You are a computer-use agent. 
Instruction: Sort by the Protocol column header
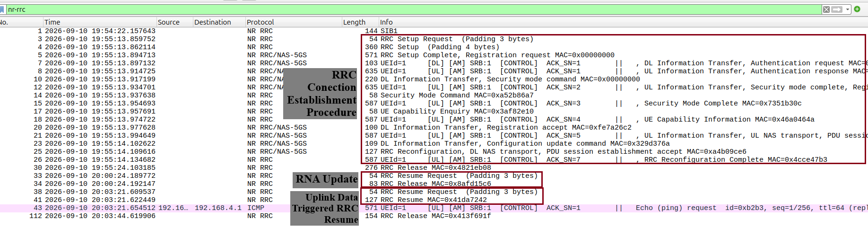294,22
